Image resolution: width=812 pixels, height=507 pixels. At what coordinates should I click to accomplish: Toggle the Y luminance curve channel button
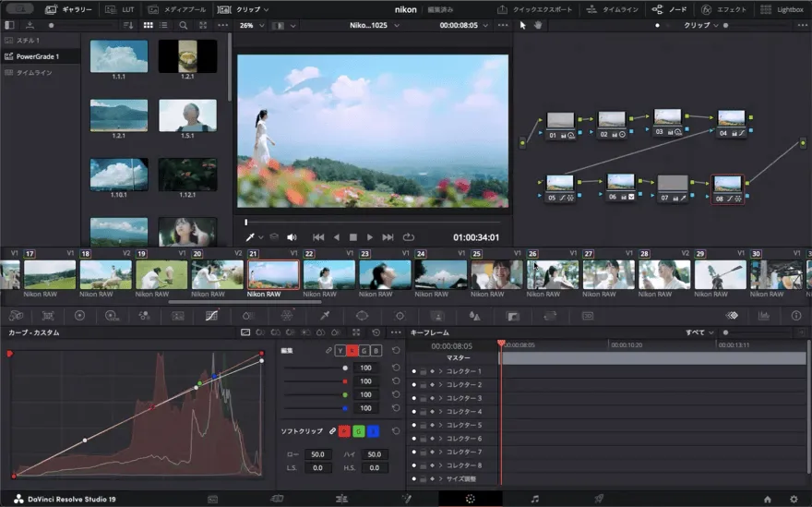(x=340, y=351)
